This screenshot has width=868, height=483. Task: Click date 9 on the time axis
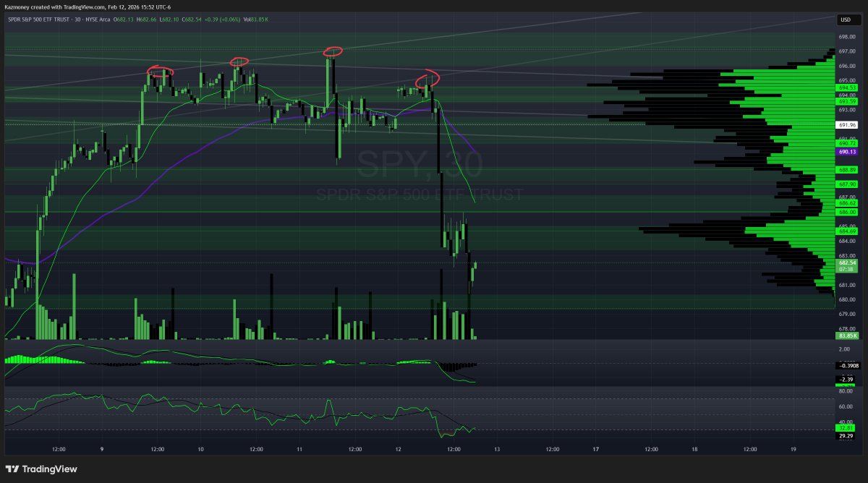[x=102, y=449]
